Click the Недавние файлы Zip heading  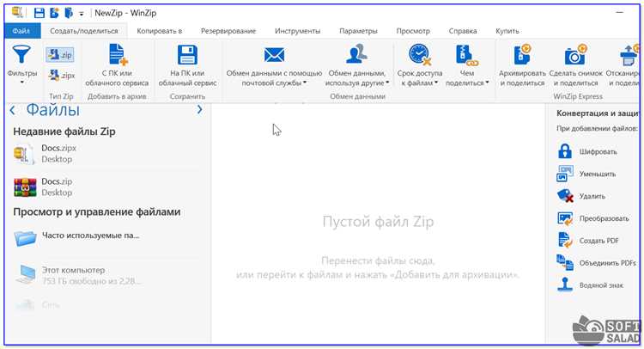click(64, 132)
